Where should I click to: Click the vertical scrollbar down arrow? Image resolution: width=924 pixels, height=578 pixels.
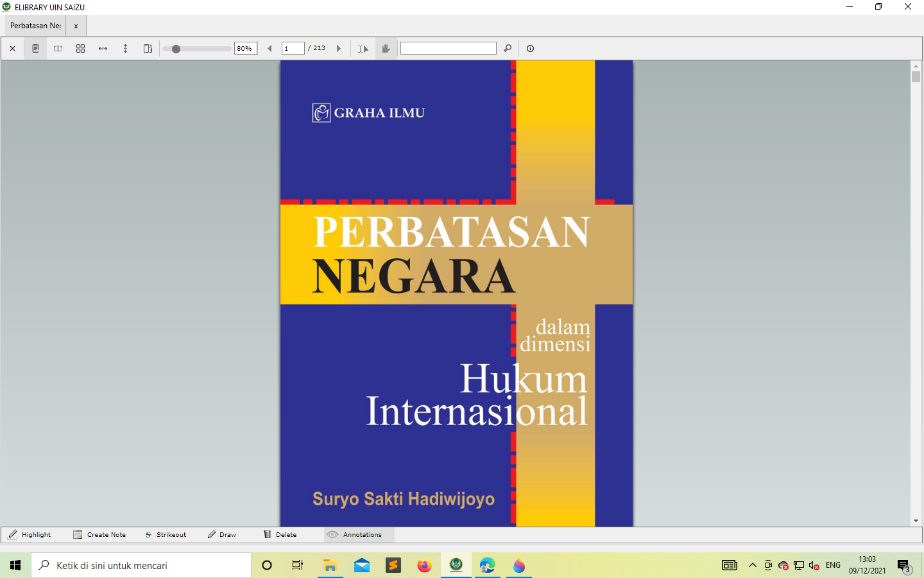click(x=916, y=521)
